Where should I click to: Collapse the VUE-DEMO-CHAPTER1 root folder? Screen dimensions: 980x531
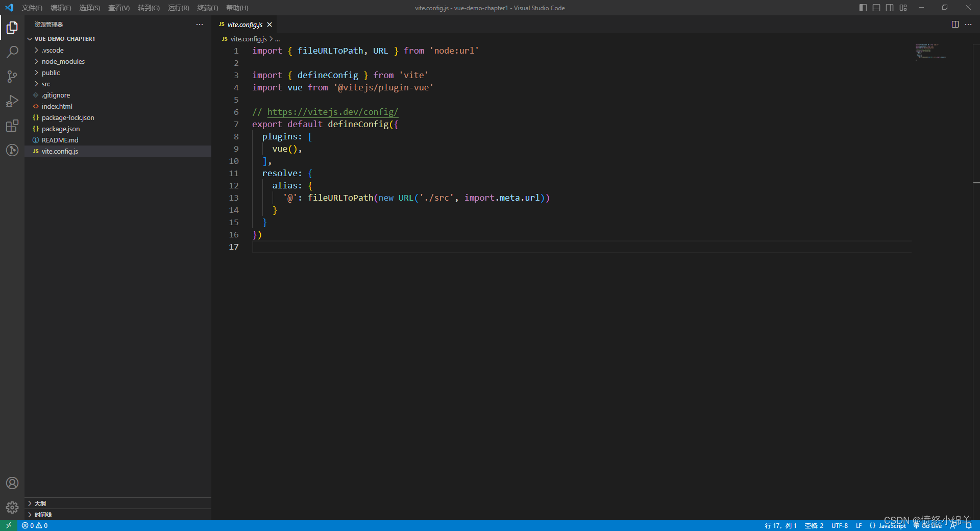coord(30,39)
